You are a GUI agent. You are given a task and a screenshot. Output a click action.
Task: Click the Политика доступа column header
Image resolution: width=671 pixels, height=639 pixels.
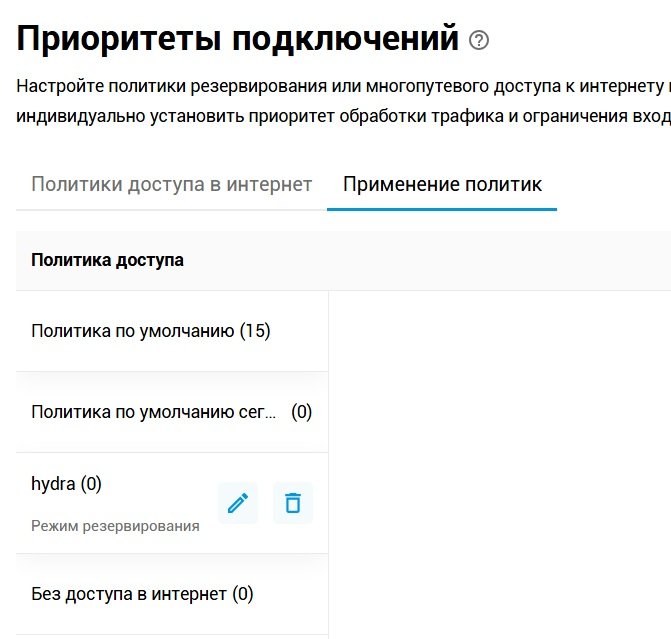[x=107, y=260]
